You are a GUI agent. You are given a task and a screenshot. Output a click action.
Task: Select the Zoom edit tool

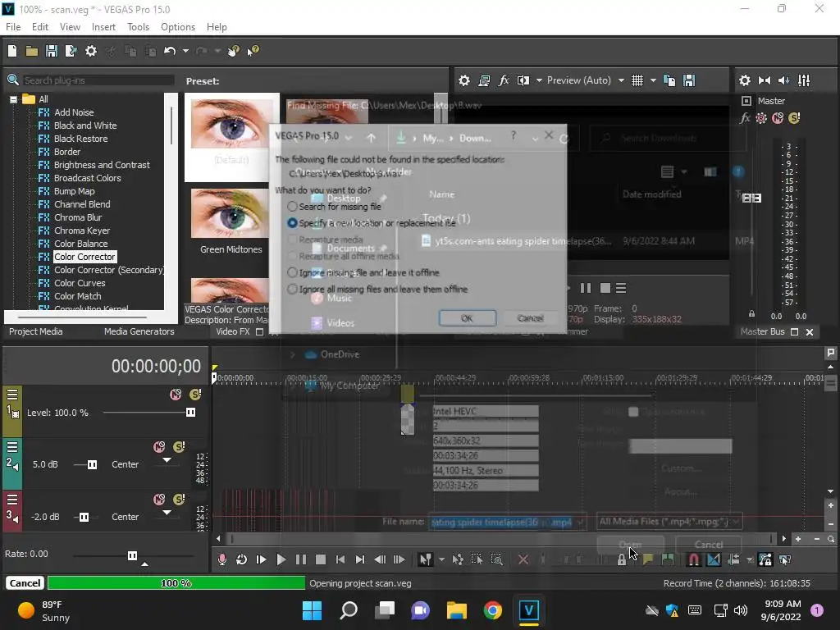pos(497,559)
